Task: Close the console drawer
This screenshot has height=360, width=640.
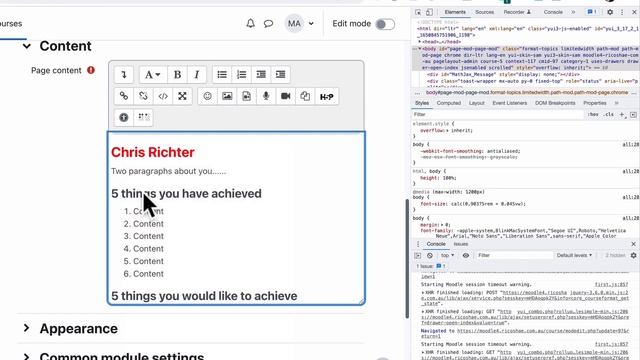Action: tap(633, 244)
